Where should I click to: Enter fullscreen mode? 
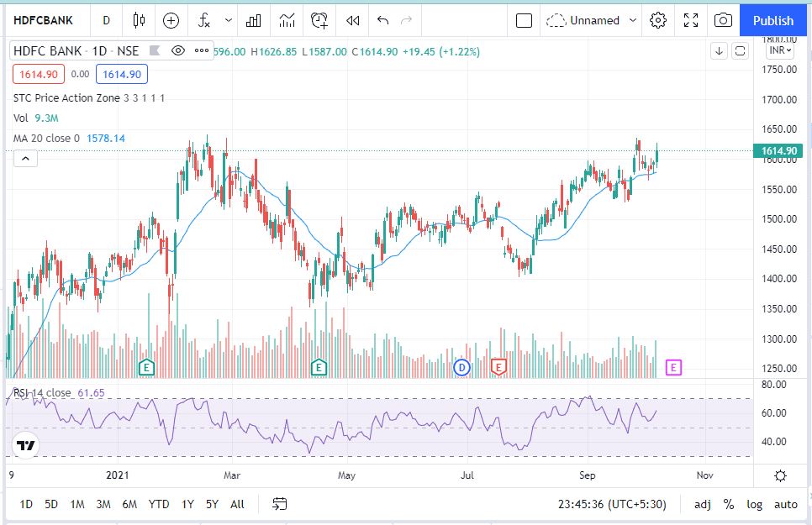click(691, 20)
